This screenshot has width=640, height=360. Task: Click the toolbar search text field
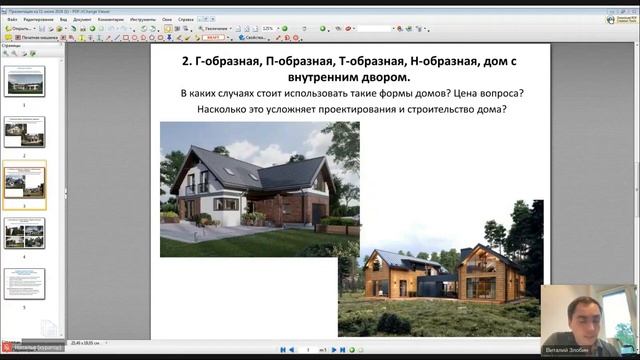374,29
